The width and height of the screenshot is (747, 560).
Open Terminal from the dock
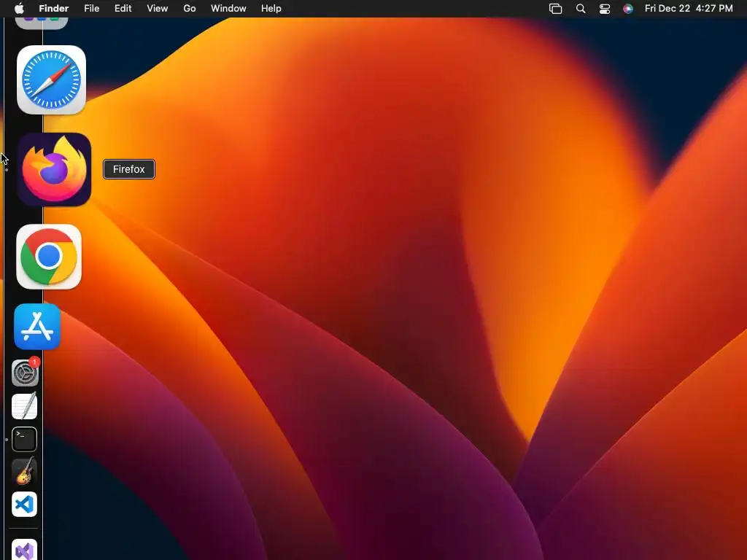(24, 439)
